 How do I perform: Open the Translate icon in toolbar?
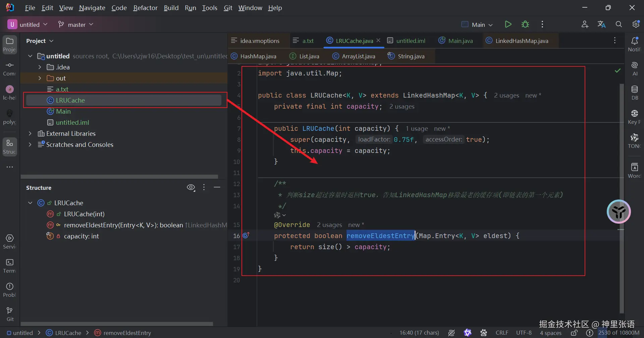click(x=601, y=24)
